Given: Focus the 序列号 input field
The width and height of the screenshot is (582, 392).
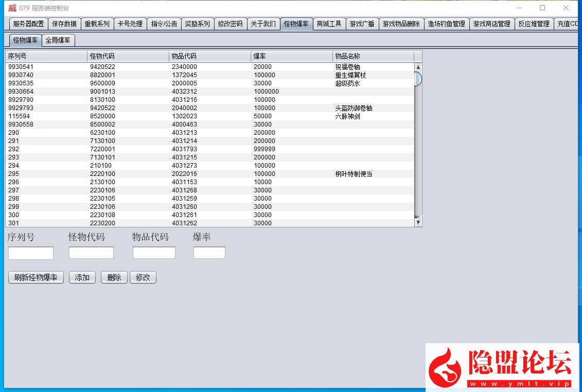Looking at the screenshot, I should tap(31, 253).
